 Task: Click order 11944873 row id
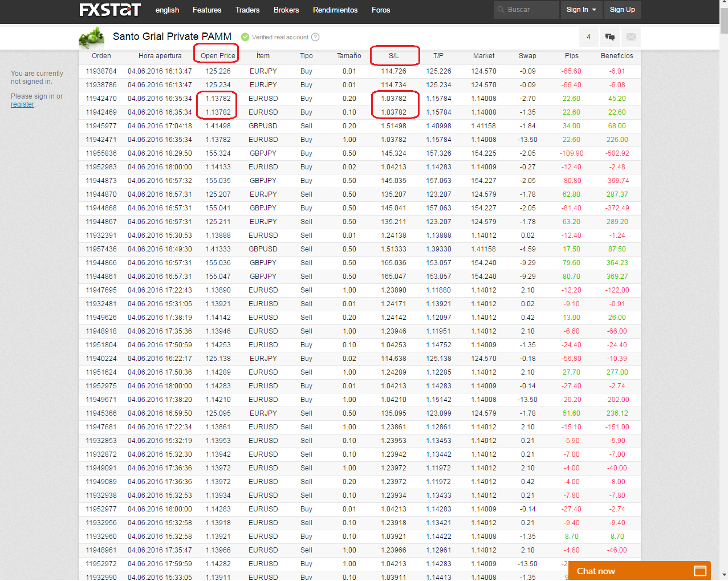(x=101, y=181)
